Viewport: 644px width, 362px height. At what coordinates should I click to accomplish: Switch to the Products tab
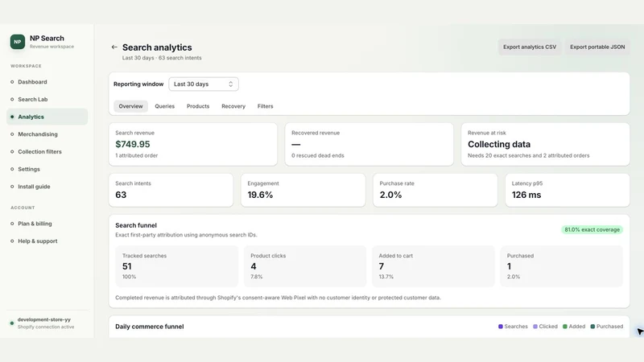pyautogui.click(x=198, y=106)
